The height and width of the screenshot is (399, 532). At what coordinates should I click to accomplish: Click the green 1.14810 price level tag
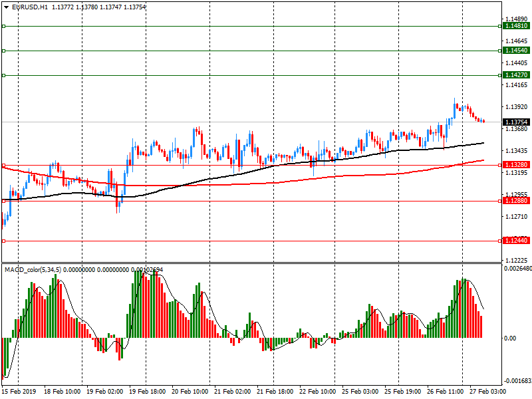tap(516, 26)
